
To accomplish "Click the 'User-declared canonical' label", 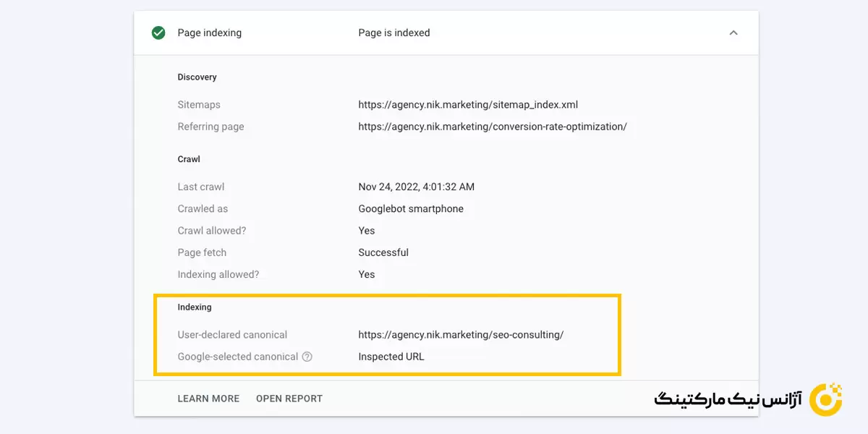I will pos(232,335).
